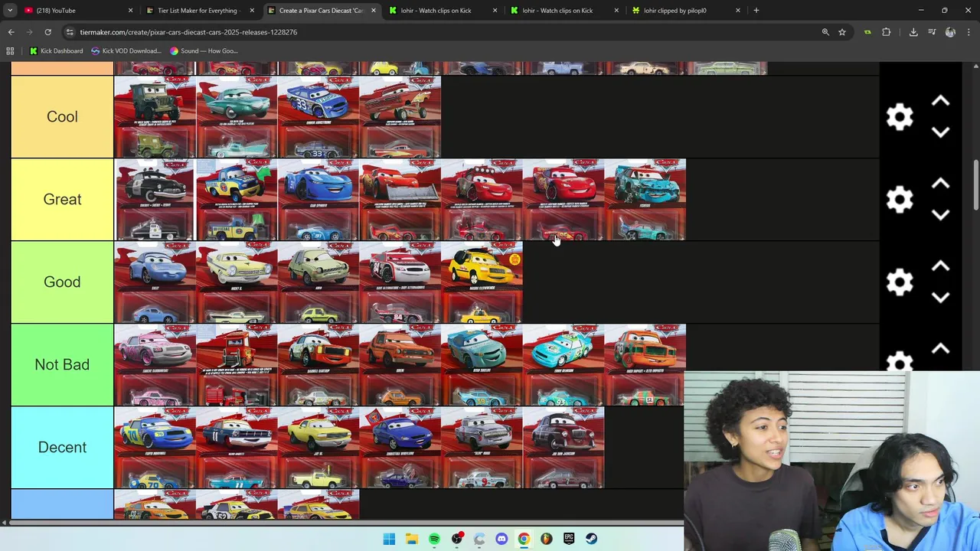The image size is (980, 551).
Task: Close the Create a Pixar Cars Diecast tab
Action: click(x=374, y=11)
